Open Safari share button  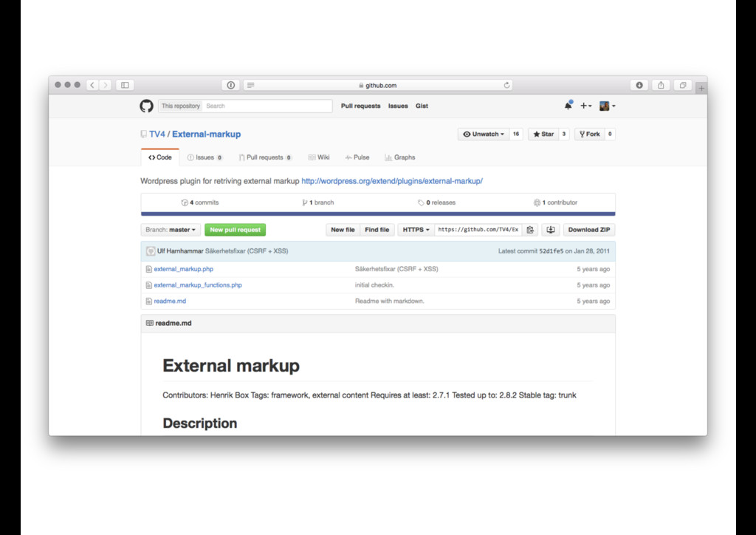coord(661,85)
